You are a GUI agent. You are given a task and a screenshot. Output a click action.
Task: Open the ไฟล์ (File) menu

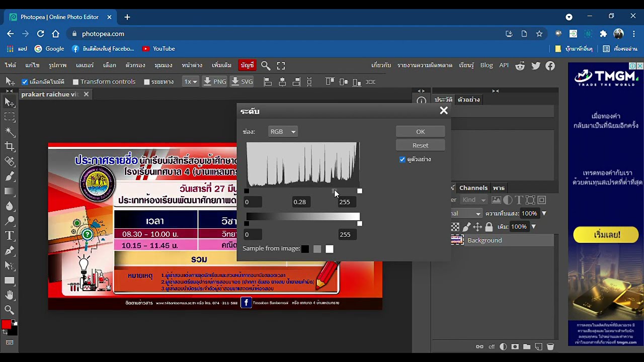coord(11,65)
